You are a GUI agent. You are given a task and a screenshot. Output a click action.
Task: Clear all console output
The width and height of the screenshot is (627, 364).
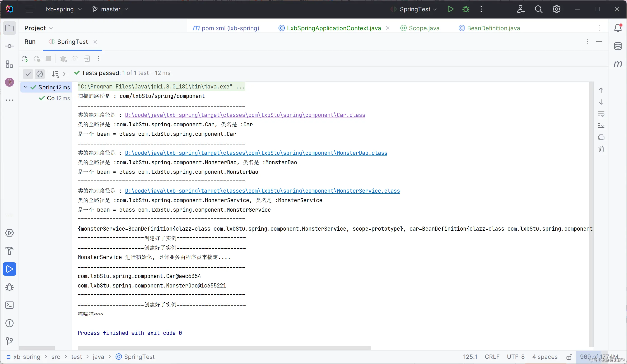coord(601,149)
